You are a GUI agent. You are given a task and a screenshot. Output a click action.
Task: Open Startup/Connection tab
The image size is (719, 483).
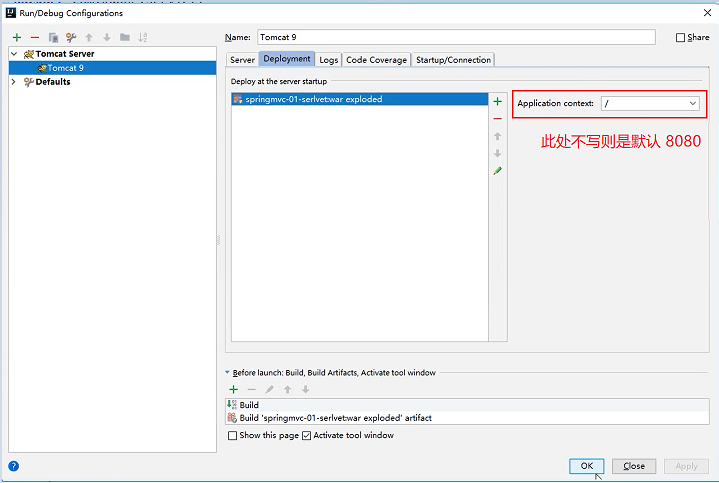point(453,60)
